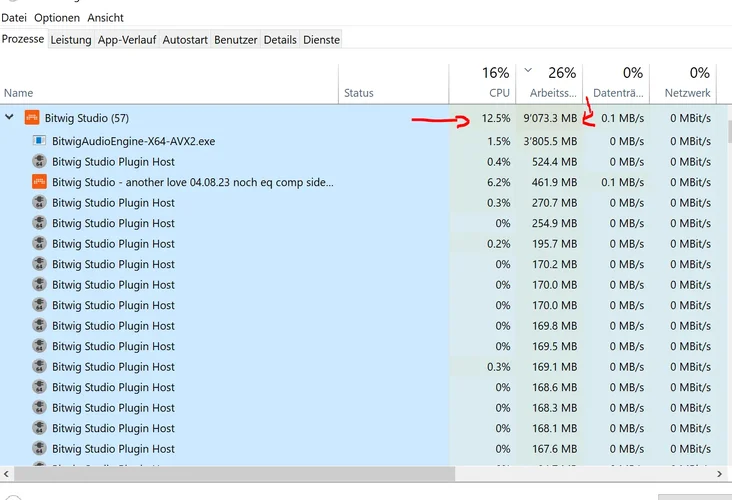732x500 pixels.
Task: Click the vertical scrollbar thumb at right edge
Action: coord(730,132)
